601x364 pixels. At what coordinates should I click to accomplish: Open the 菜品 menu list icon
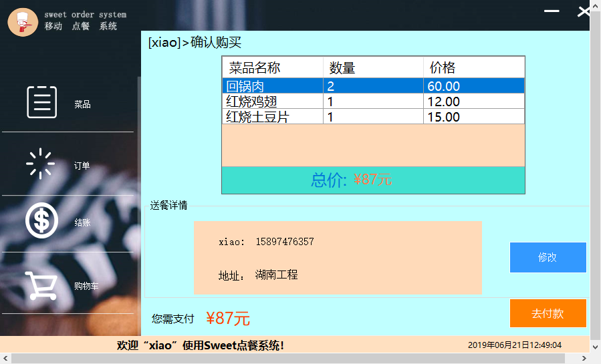(41, 102)
